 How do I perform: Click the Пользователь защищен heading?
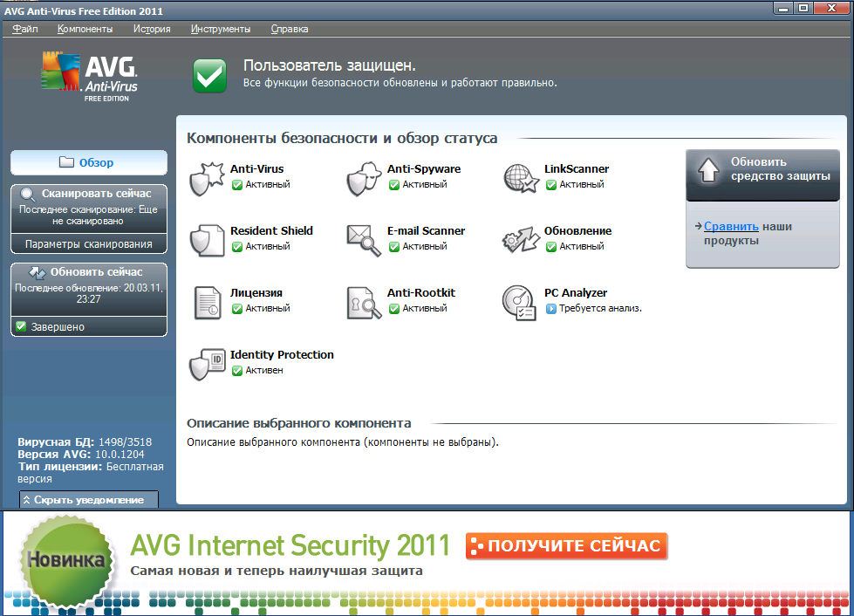[x=330, y=65]
